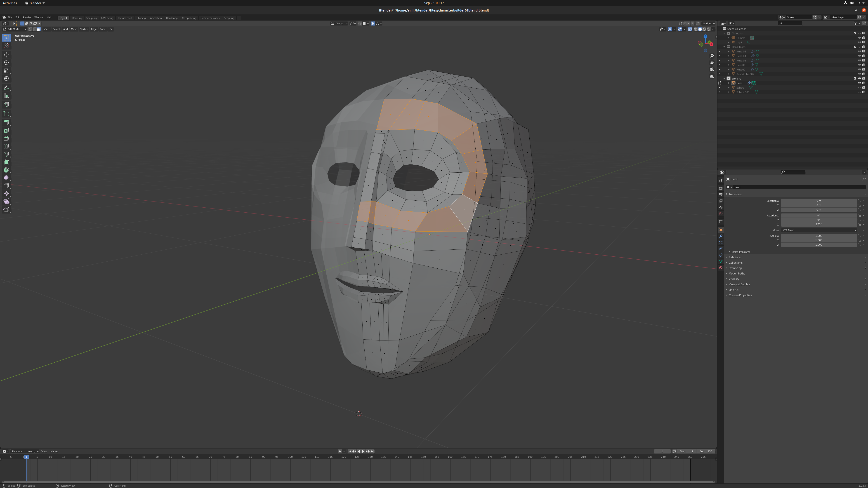
Task: Choose the Spin tool
Action: click(x=6, y=170)
